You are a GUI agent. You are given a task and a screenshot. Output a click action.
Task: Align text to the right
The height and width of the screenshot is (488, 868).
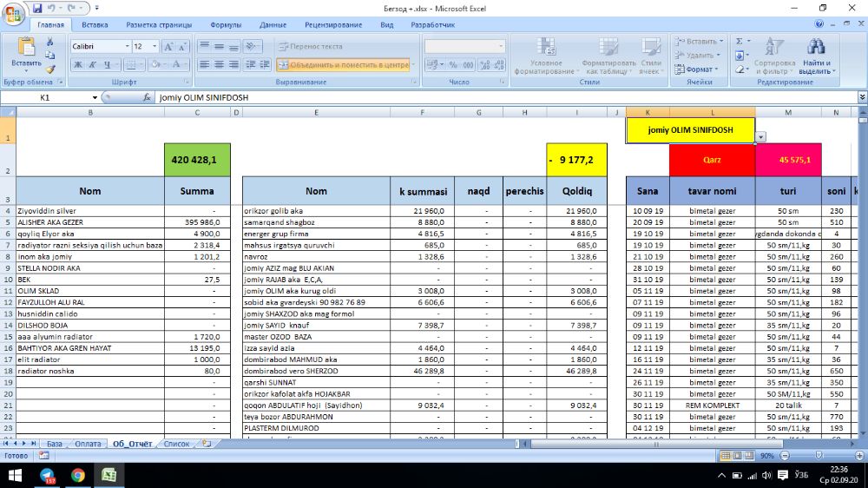pos(233,65)
